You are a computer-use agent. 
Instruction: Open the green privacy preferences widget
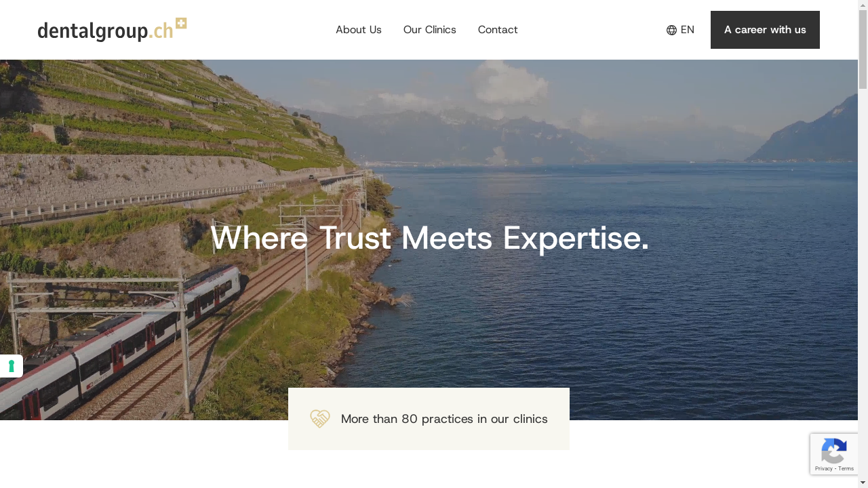(x=12, y=366)
